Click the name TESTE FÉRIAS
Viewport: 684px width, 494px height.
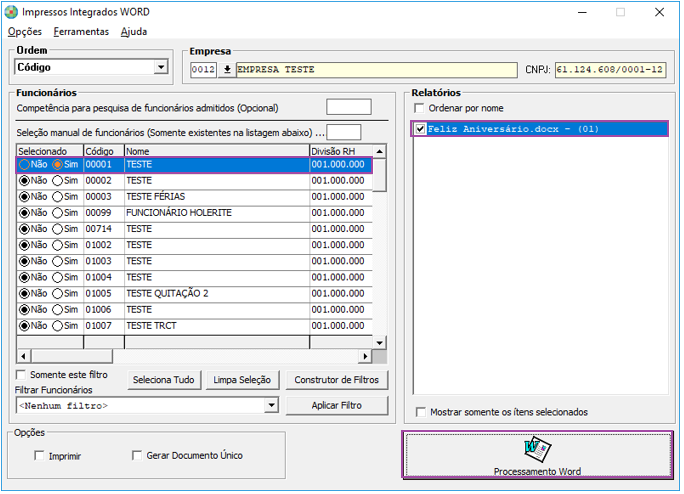coord(157,198)
